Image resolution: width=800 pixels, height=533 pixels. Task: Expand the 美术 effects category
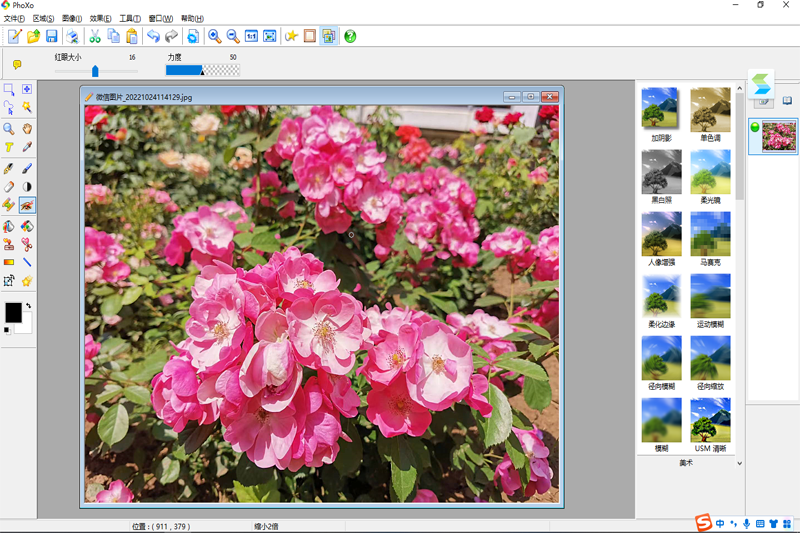pos(686,463)
